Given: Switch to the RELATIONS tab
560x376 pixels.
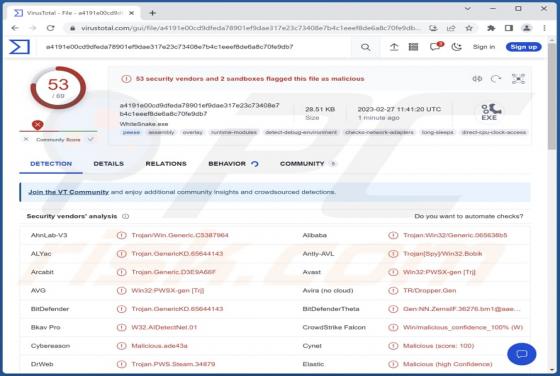Looking at the screenshot, I should [166, 164].
